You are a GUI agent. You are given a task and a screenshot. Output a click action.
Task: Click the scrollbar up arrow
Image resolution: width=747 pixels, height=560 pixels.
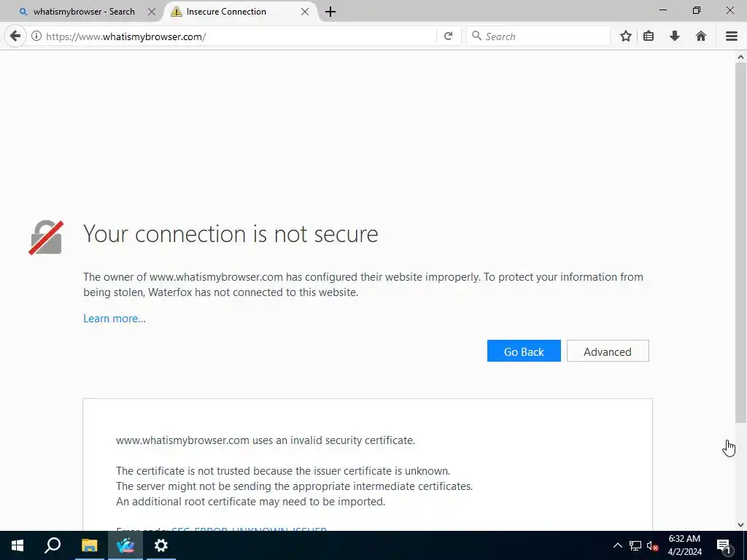740,57
